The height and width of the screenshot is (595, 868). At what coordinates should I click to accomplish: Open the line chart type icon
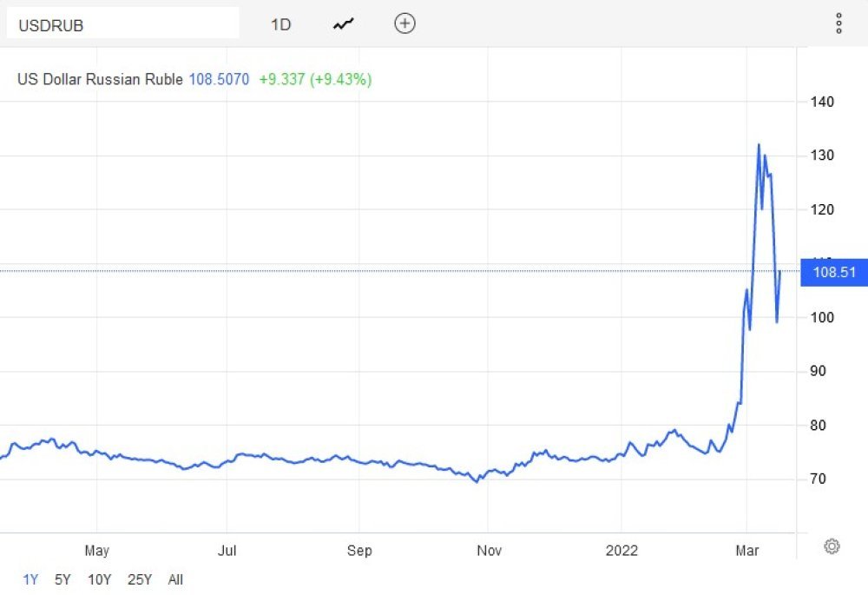tap(344, 24)
